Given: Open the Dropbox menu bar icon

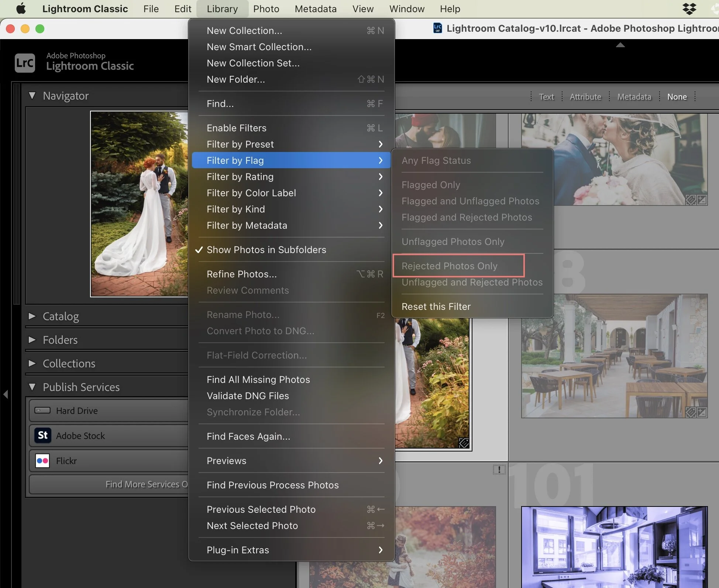Looking at the screenshot, I should tap(689, 8).
